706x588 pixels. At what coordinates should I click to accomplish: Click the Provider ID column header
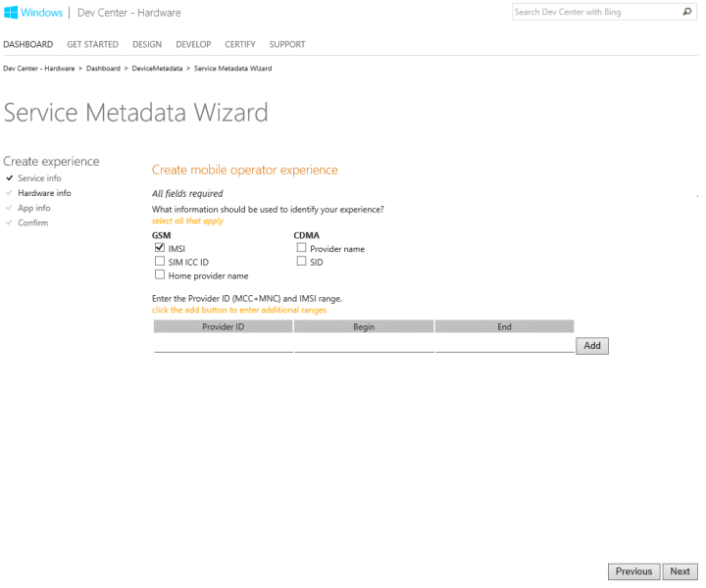point(224,326)
